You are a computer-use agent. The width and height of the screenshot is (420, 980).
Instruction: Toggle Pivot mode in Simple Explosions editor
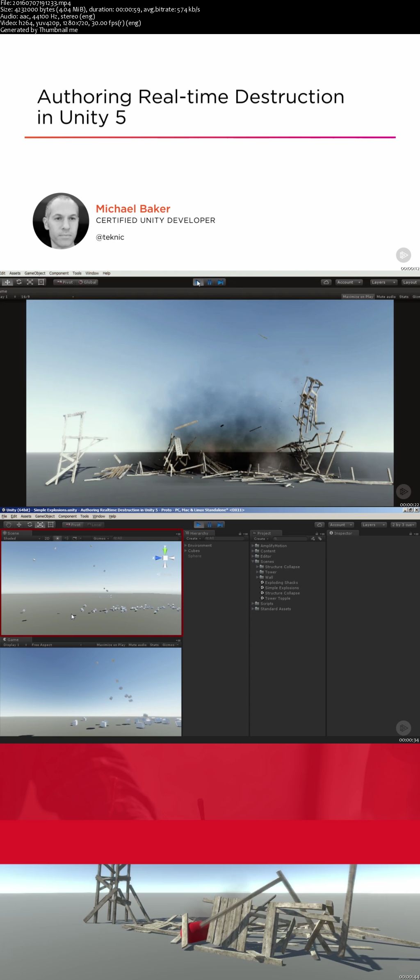(73, 525)
